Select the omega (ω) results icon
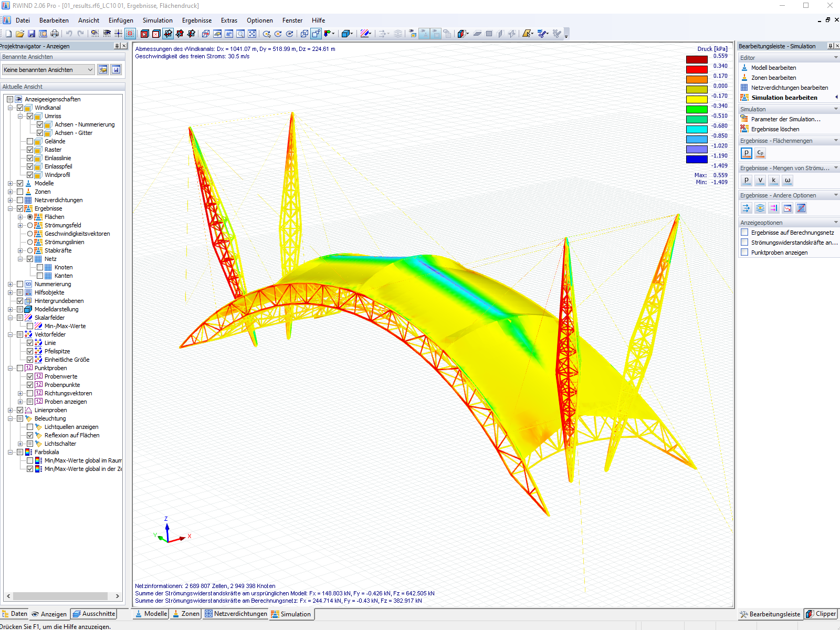This screenshot has width=840, height=630. coord(787,180)
